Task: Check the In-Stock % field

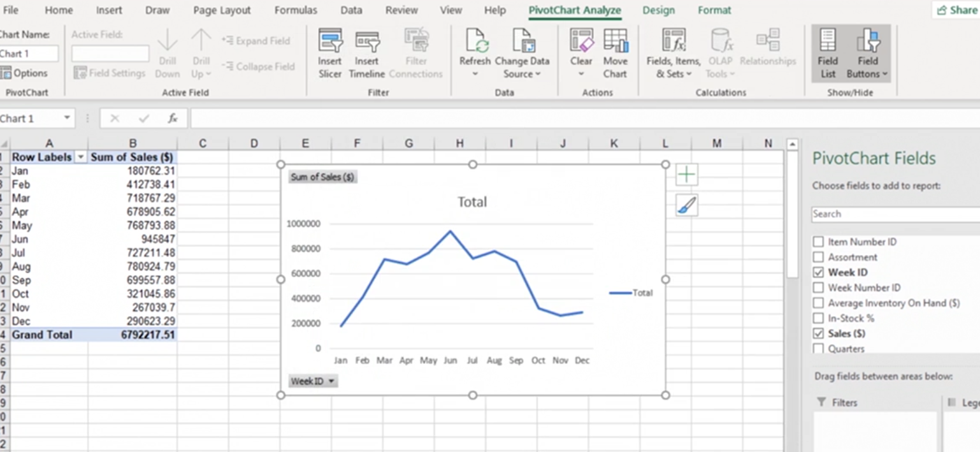Action: 818,319
